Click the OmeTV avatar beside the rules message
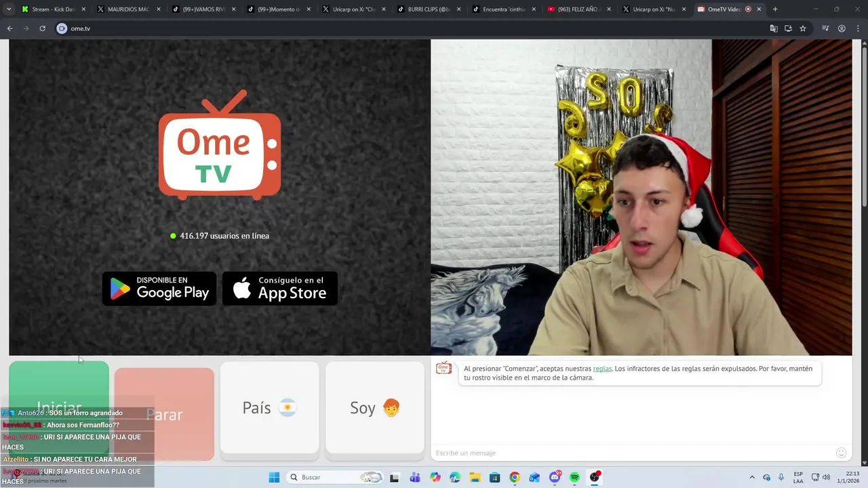 (443, 369)
